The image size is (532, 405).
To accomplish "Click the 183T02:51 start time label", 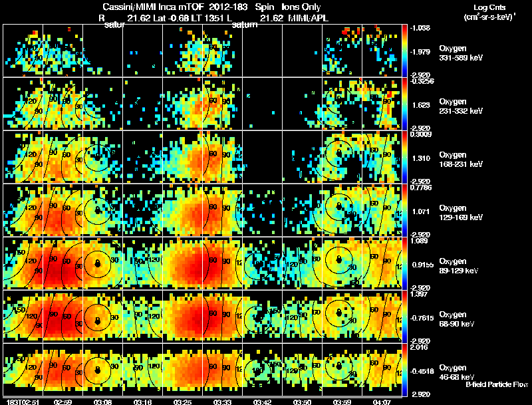I will [x=23, y=402].
